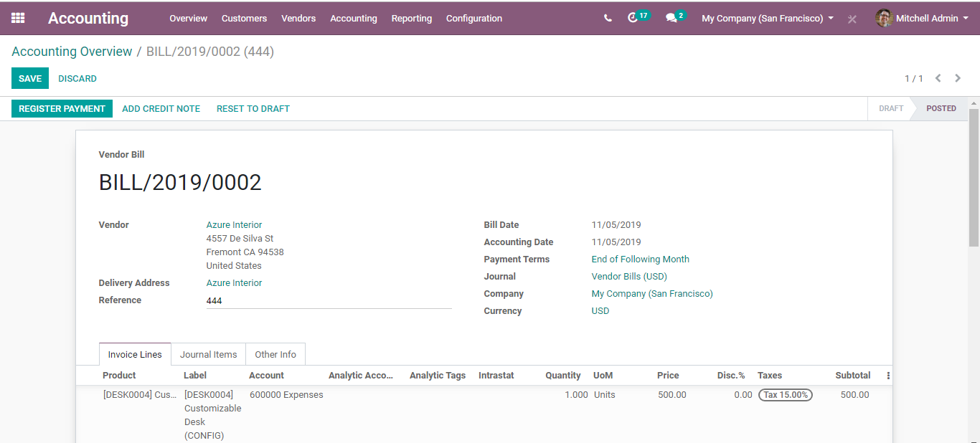Click the phone call icon

point(608,18)
